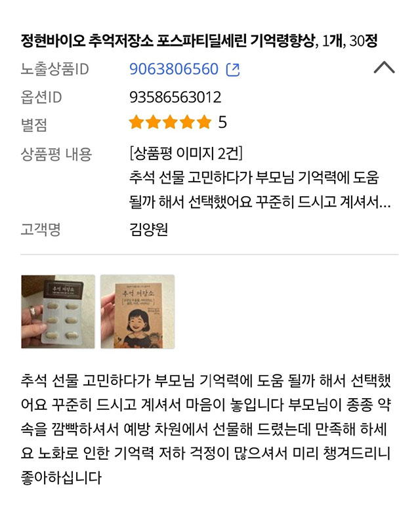Click the truncated review preview text
420x528 pixels.
tap(260, 190)
